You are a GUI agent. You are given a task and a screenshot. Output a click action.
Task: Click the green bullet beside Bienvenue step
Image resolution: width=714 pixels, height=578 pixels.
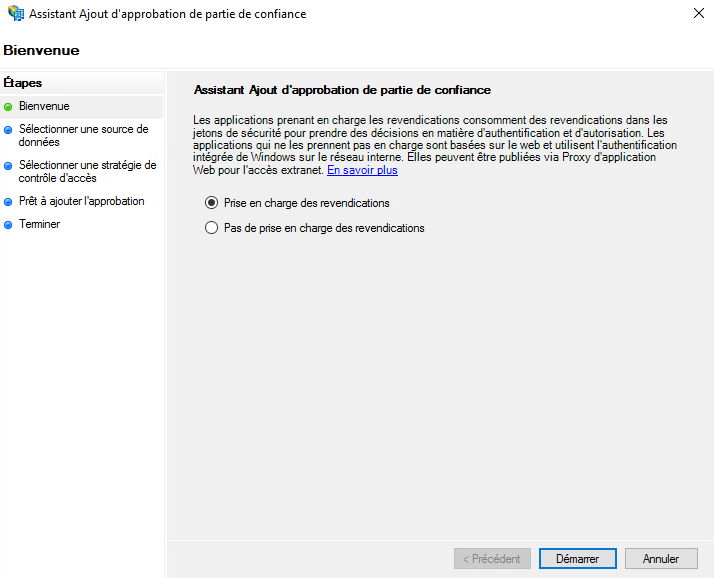(8, 106)
